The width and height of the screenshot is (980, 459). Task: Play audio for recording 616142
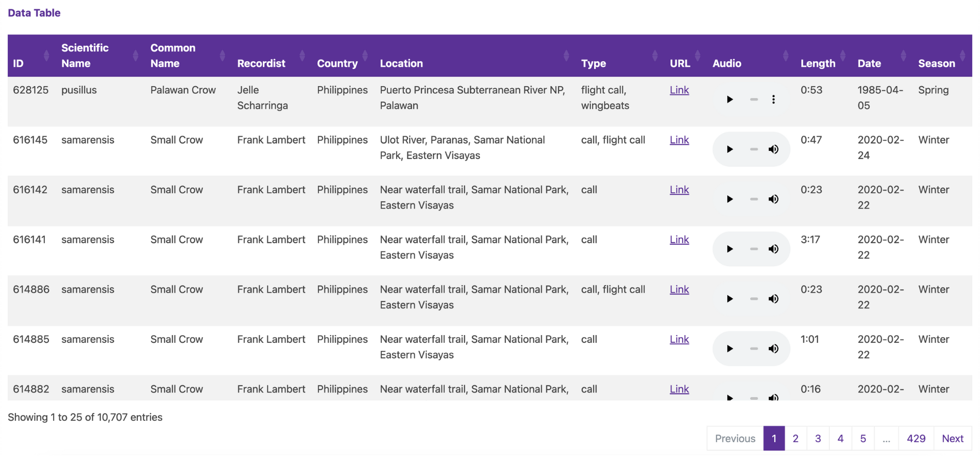coord(729,199)
